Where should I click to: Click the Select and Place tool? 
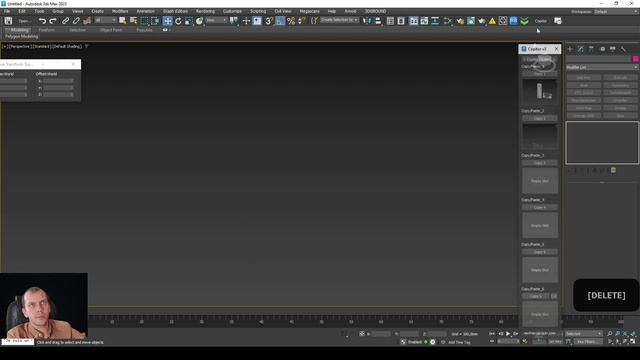click(199, 21)
